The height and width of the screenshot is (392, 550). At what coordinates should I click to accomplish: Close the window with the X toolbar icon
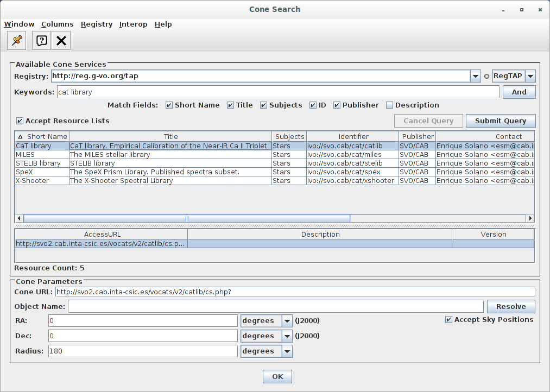pyautogui.click(x=61, y=40)
